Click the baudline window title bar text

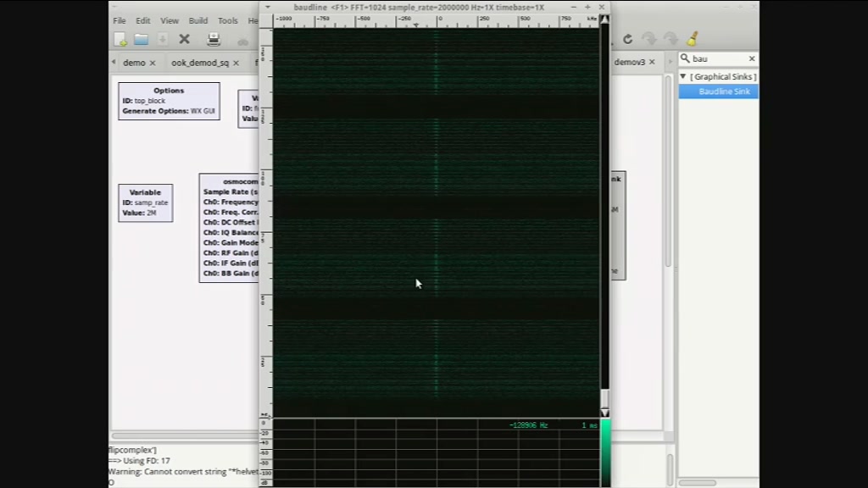(419, 7)
